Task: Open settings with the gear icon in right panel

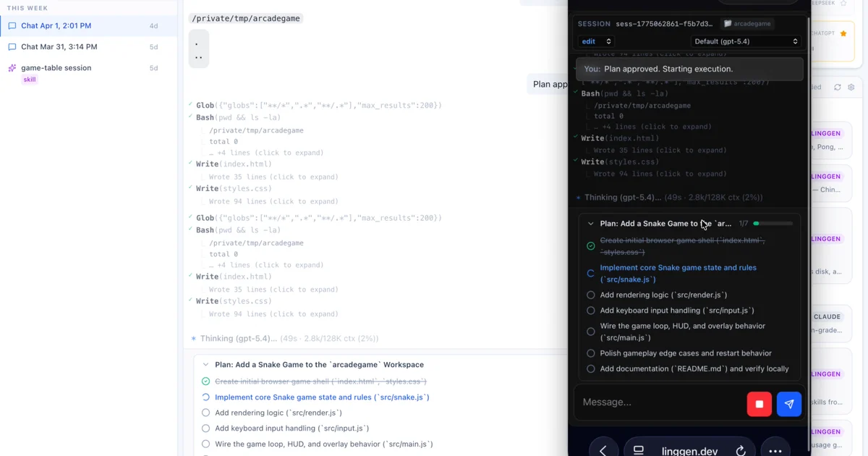Action: pos(851,87)
